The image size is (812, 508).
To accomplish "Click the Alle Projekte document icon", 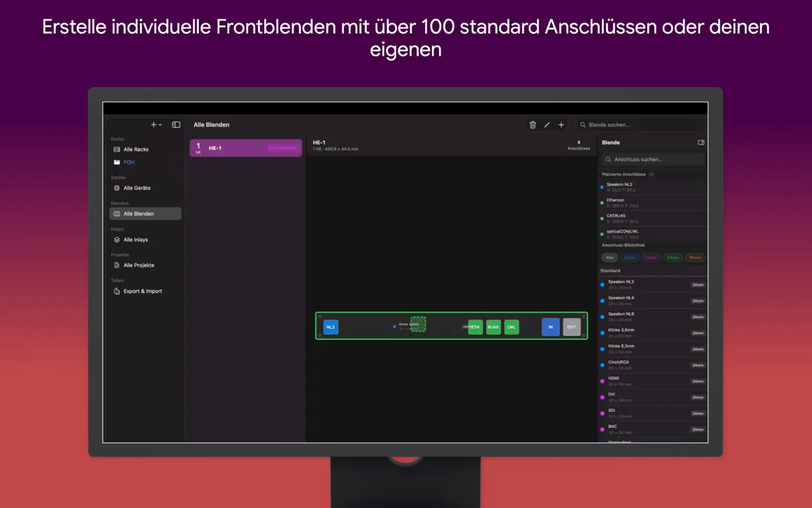I will (x=116, y=265).
